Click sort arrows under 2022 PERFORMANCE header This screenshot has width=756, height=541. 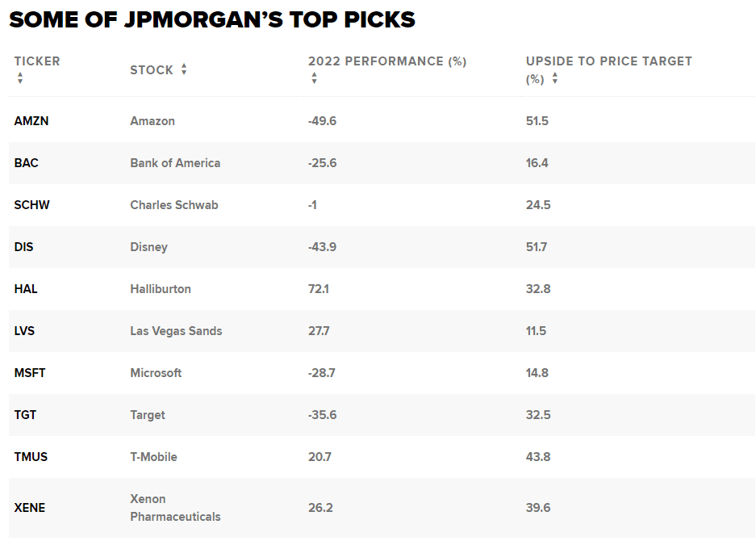coord(314,78)
